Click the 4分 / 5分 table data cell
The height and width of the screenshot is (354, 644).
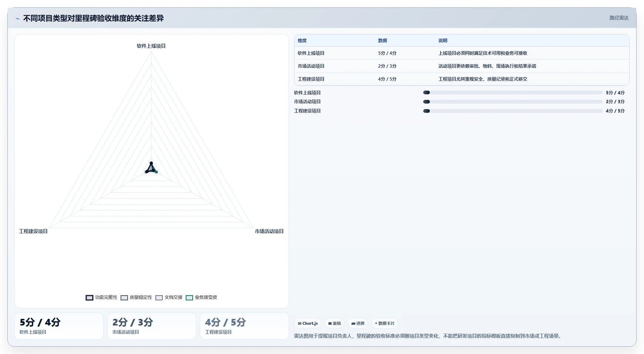[x=387, y=79]
